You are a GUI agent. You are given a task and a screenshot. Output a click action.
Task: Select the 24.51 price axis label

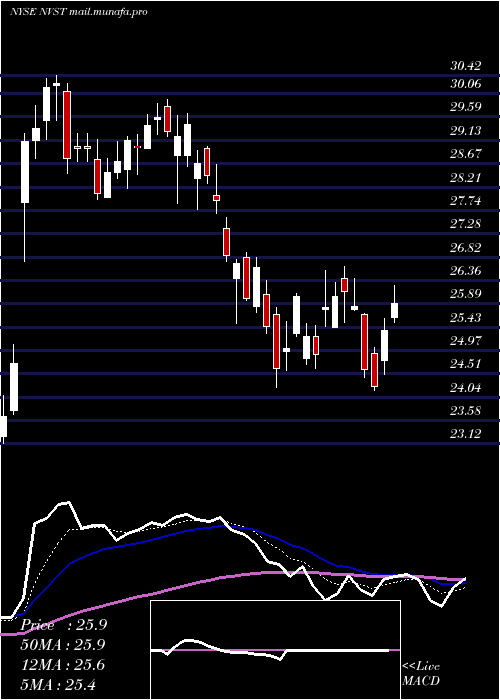(466, 364)
